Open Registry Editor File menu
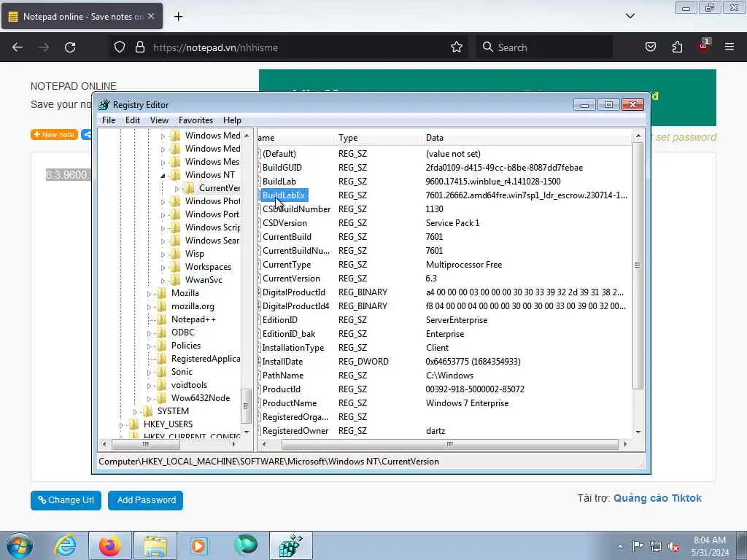 coord(109,120)
